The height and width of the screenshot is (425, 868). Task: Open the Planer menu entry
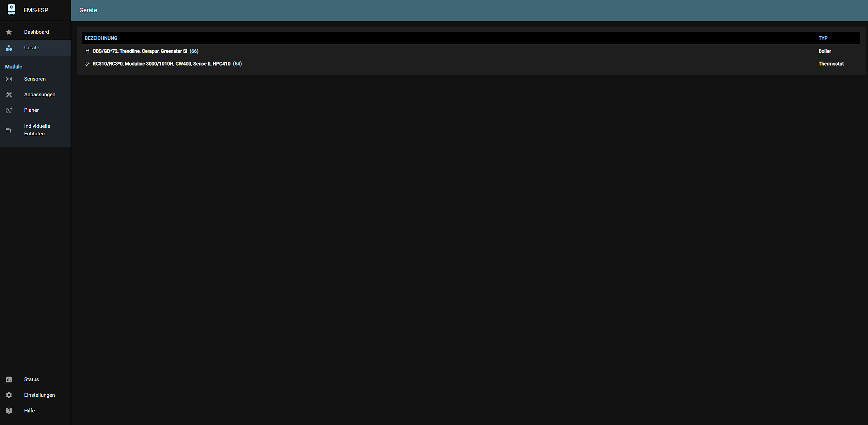(35, 110)
